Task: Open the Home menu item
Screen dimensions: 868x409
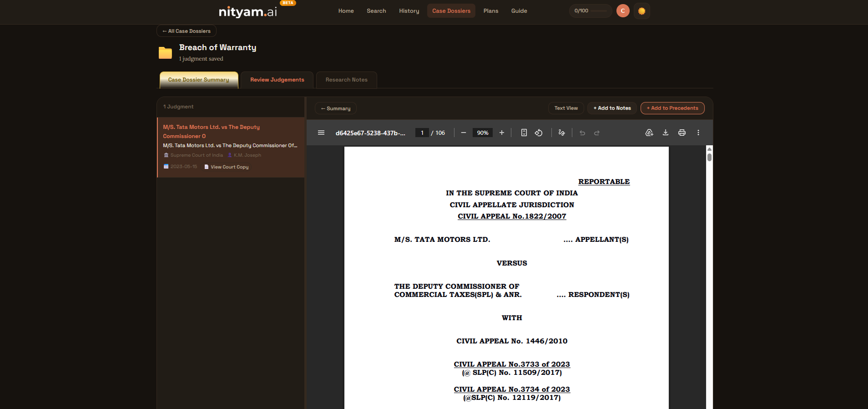Action: [346, 11]
